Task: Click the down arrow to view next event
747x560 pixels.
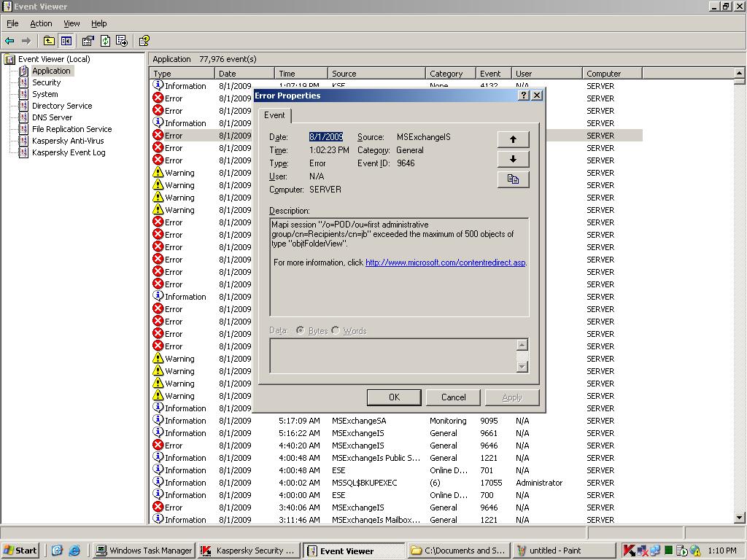Action: click(x=513, y=159)
